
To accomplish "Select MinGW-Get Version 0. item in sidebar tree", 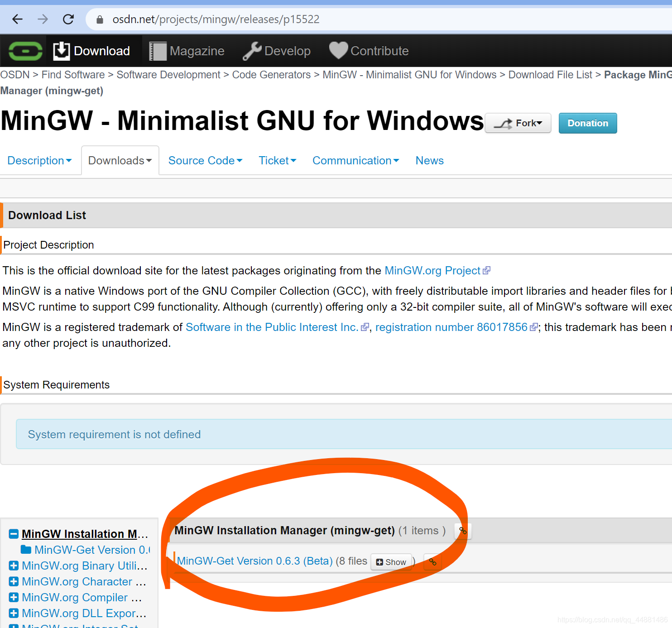I will 92,550.
